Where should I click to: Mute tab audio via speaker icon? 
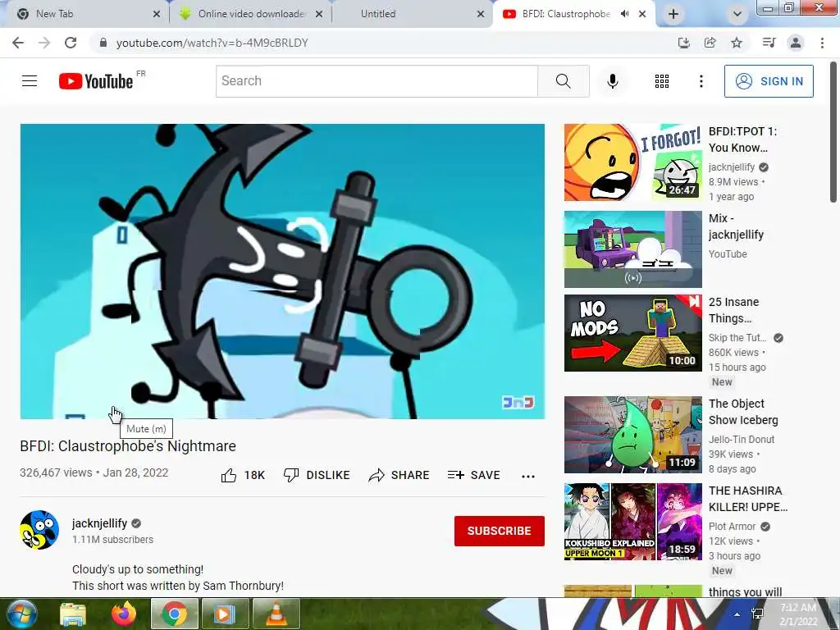coord(624,14)
